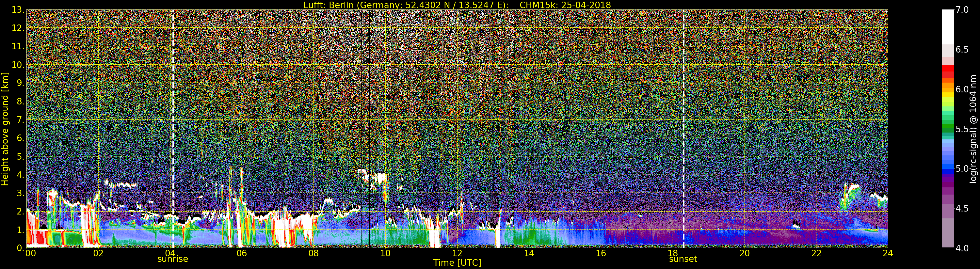
Task: Click the time axis tick label '04'
Action: 170,253
